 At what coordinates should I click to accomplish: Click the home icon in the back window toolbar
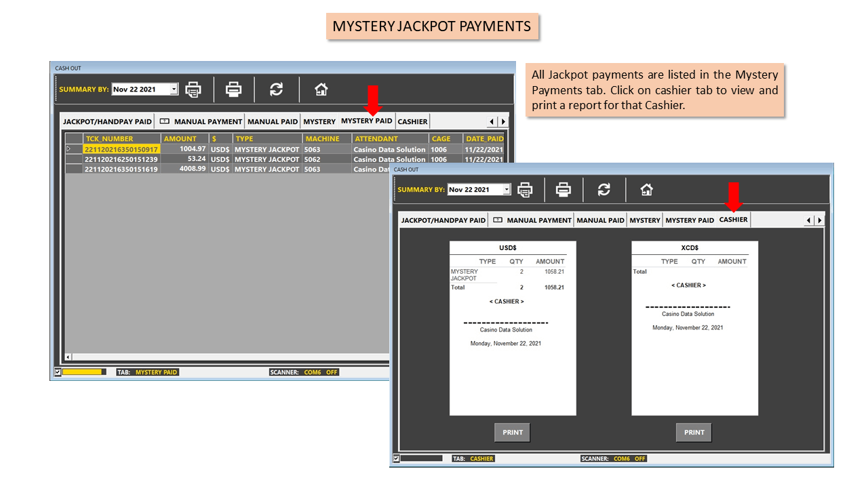click(321, 89)
